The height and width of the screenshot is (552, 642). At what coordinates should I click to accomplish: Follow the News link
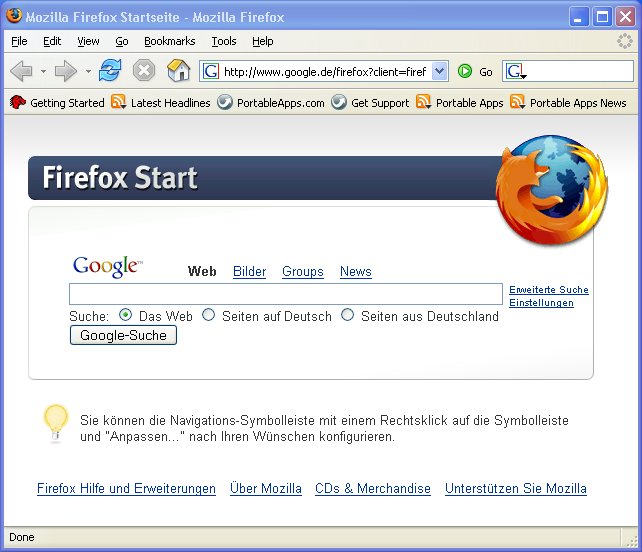355,271
